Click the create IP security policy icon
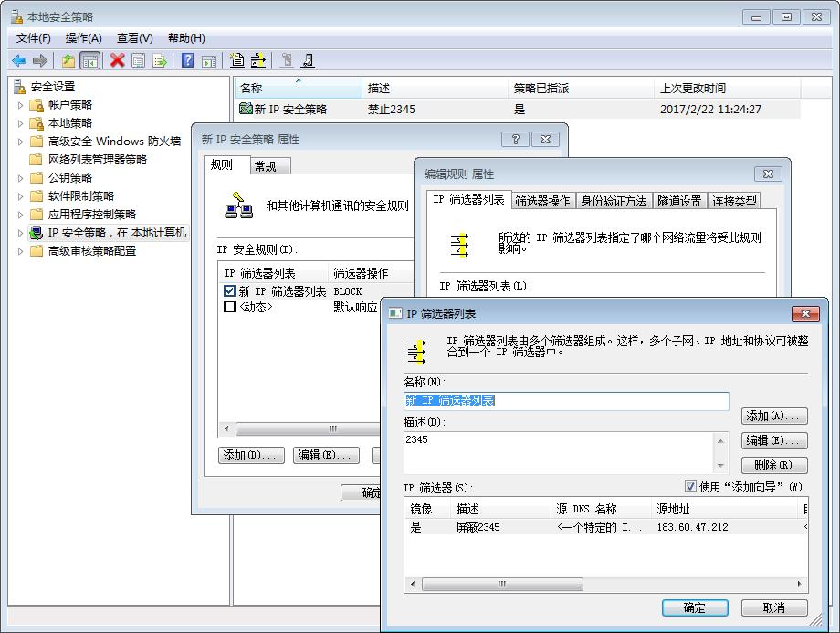The width and height of the screenshot is (840, 633). pyautogui.click(x=236, y=60)
